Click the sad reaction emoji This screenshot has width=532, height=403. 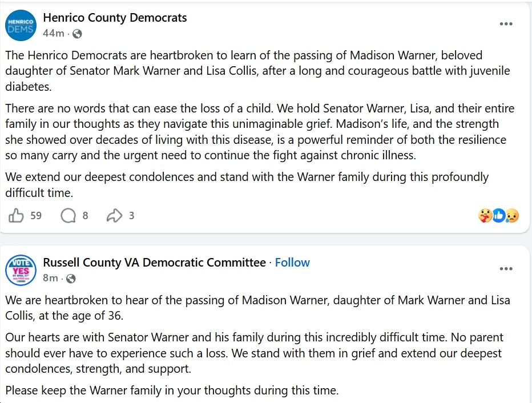512,216
